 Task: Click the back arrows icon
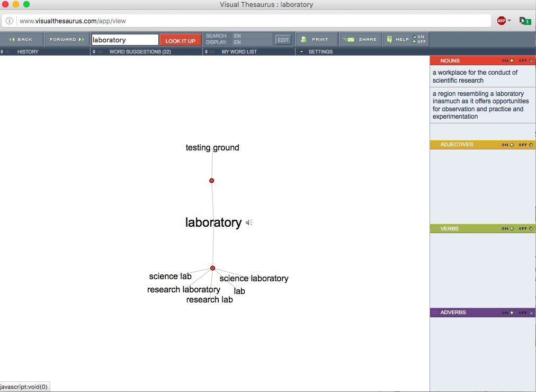pyautogui.click(x=12, y=40)
